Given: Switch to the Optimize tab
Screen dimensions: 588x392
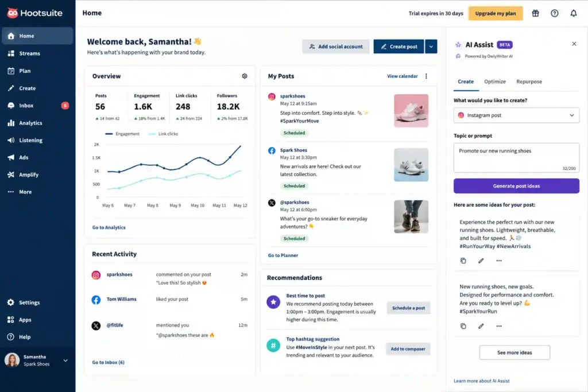Looking at the screenshot, I should tap(495, 81).
